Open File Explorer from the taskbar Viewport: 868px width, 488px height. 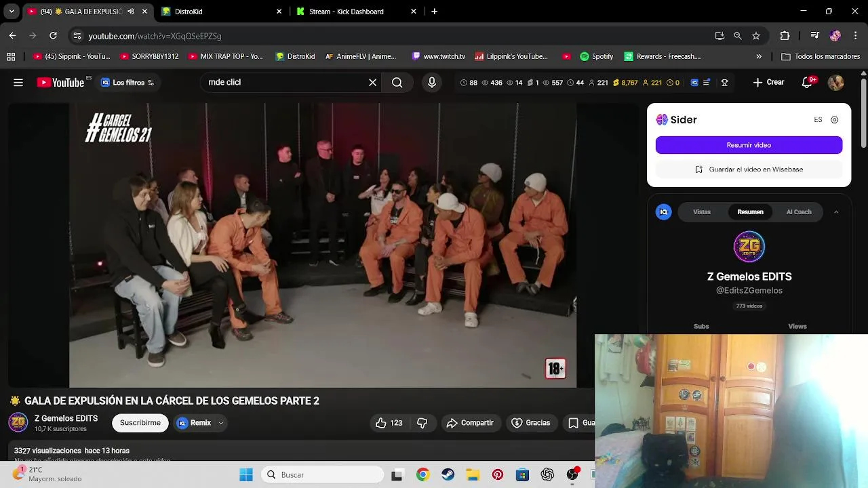[473, 475]
